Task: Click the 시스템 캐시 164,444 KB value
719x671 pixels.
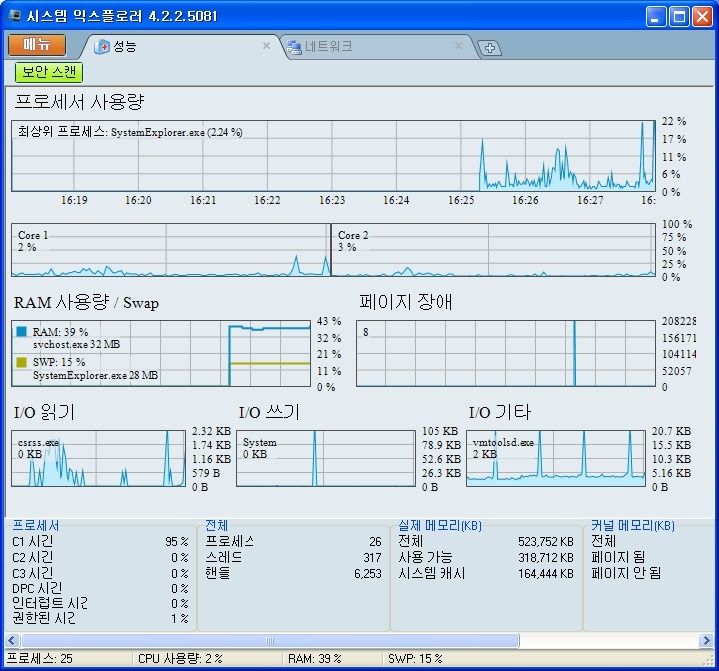Action: tap(546, 573)
